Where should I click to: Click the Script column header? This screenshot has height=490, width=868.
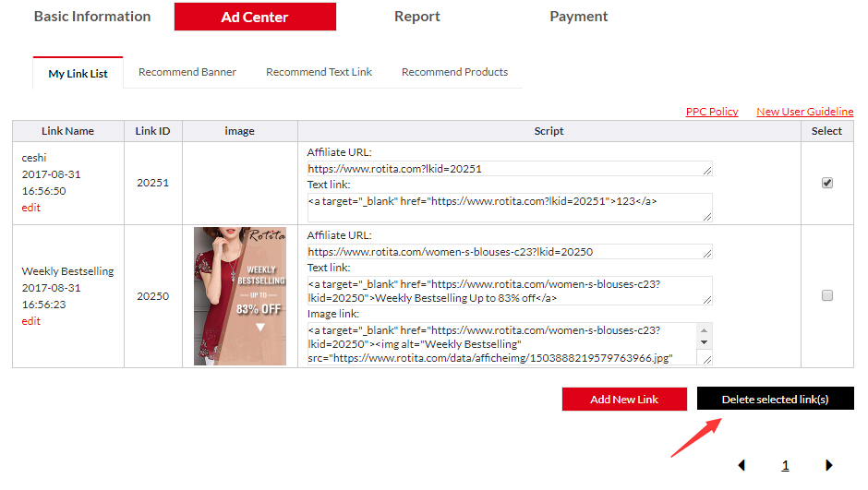[549, 131]
